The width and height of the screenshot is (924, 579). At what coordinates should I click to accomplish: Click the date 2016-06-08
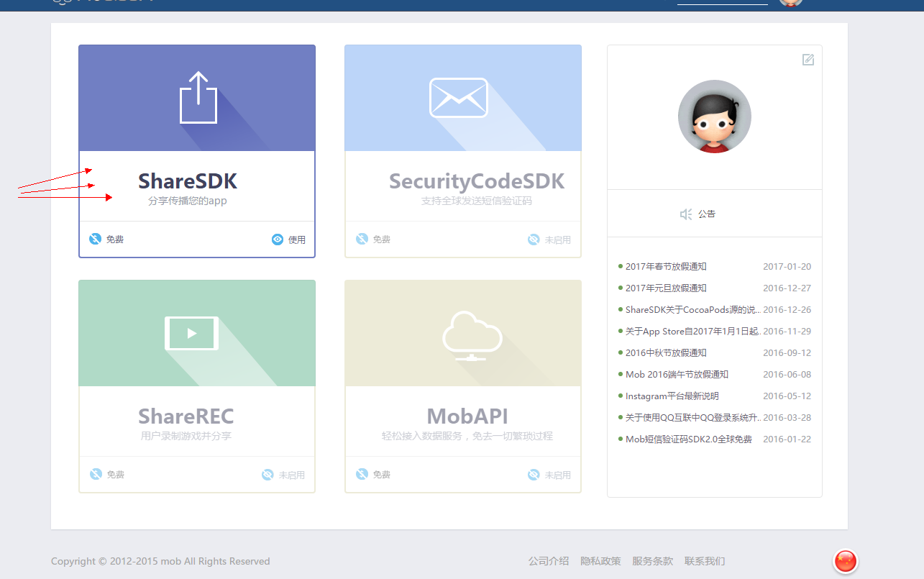point(787,375)
